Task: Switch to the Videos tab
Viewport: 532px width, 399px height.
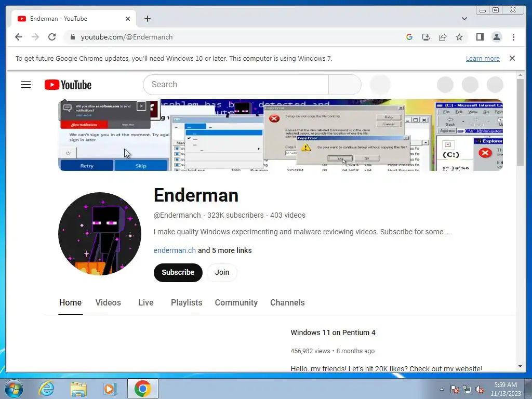Action: coord(108,303)
